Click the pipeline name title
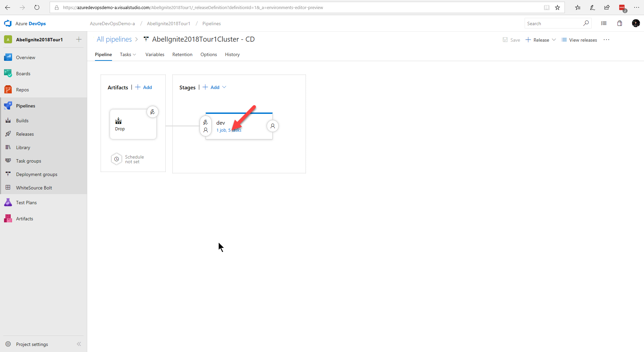This screenshot has width=644, height=352. coord(203,39)
